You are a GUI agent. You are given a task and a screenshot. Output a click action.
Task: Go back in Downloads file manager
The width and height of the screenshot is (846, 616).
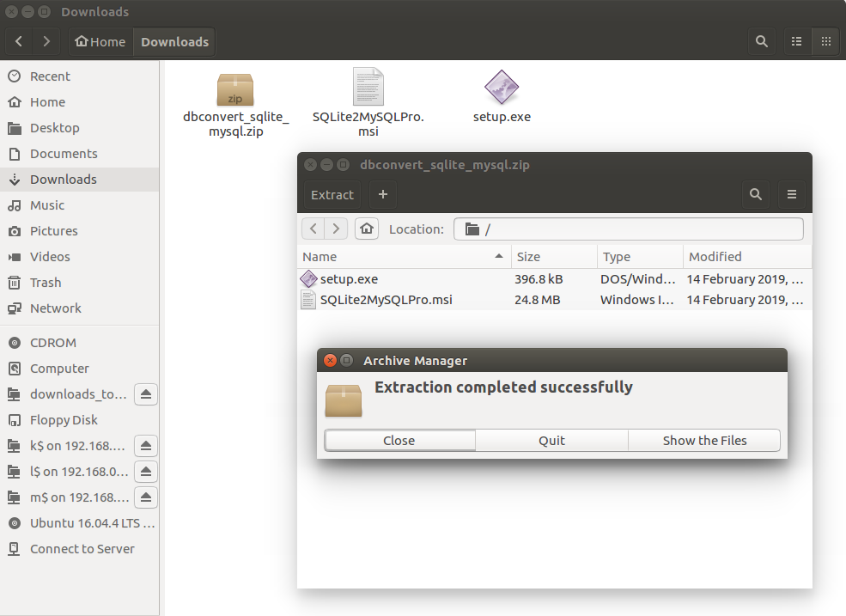click(19, 41)
